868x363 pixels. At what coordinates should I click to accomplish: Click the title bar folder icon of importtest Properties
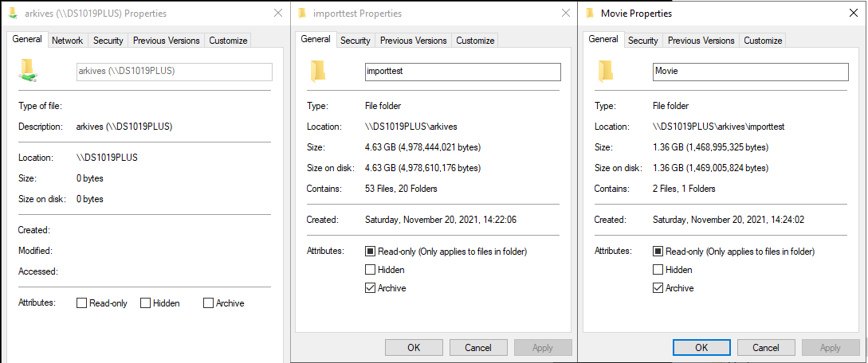(302, 14)
